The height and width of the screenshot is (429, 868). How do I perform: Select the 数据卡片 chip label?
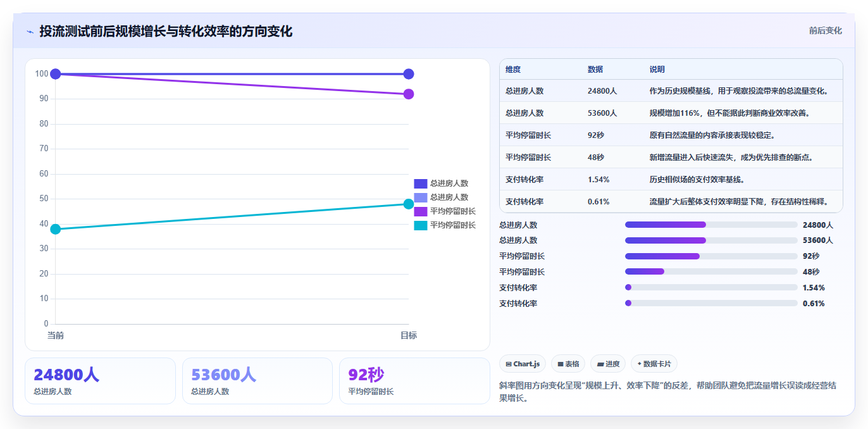[657, 364]
